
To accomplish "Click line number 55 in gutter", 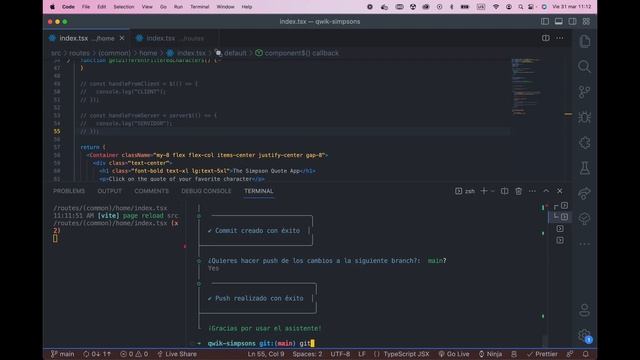I will coord(57,131).
